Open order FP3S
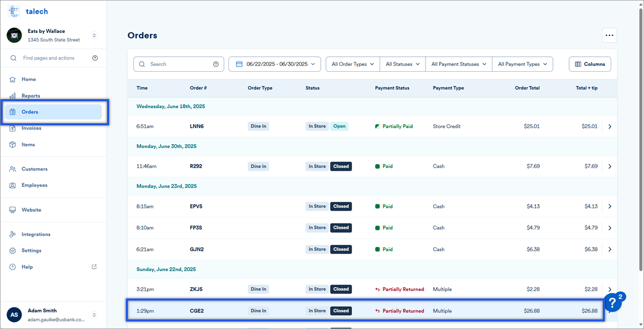The image size is (644, 329). pos(196,228)
